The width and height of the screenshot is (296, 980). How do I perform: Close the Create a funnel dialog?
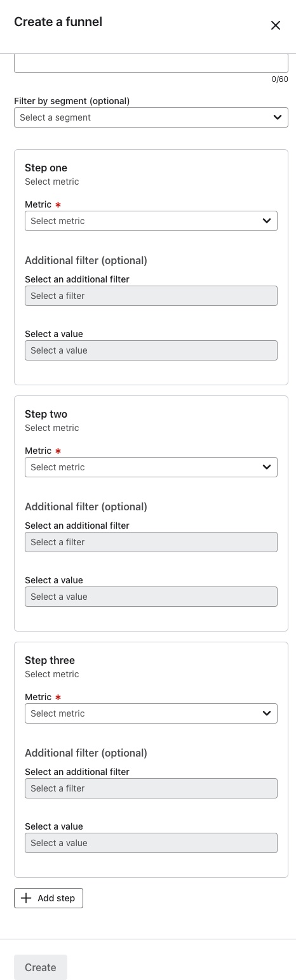[276, 25]
